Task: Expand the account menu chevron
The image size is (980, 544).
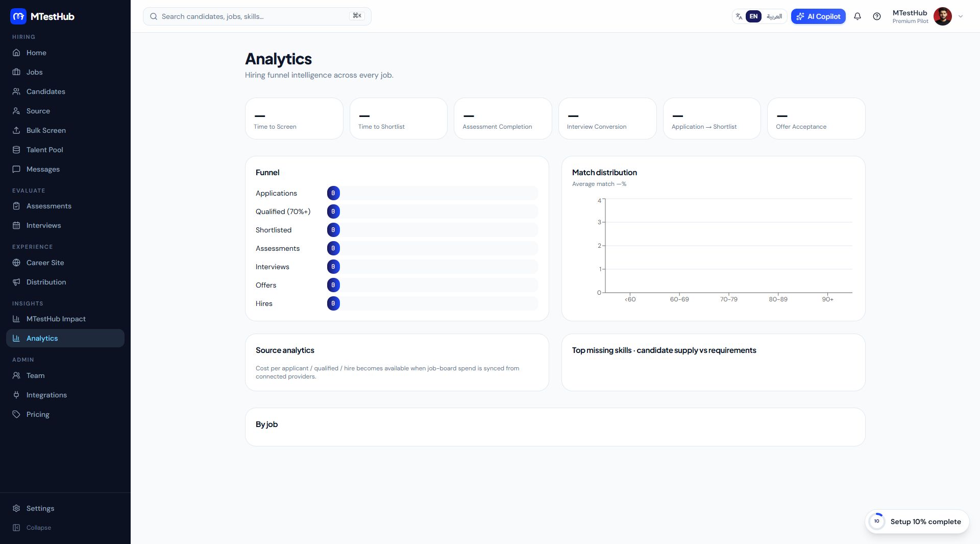Action: click(961, 16)
